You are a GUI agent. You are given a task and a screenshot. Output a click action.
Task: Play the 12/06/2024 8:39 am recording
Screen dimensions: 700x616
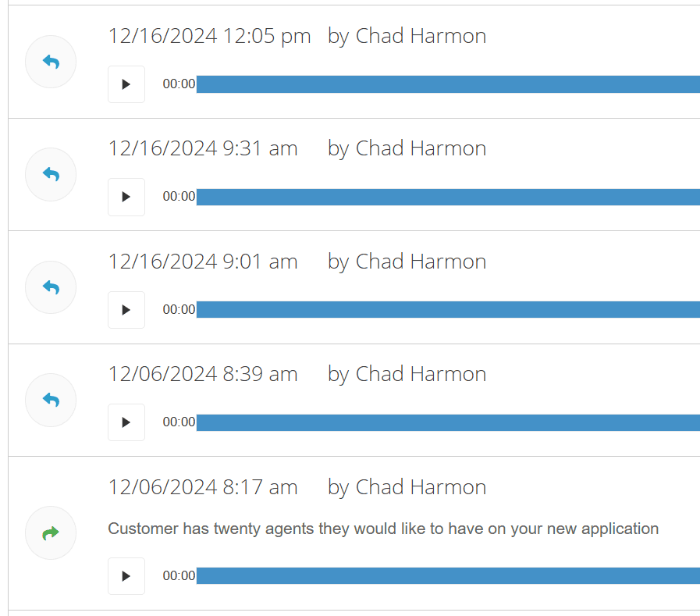(126, 422)
